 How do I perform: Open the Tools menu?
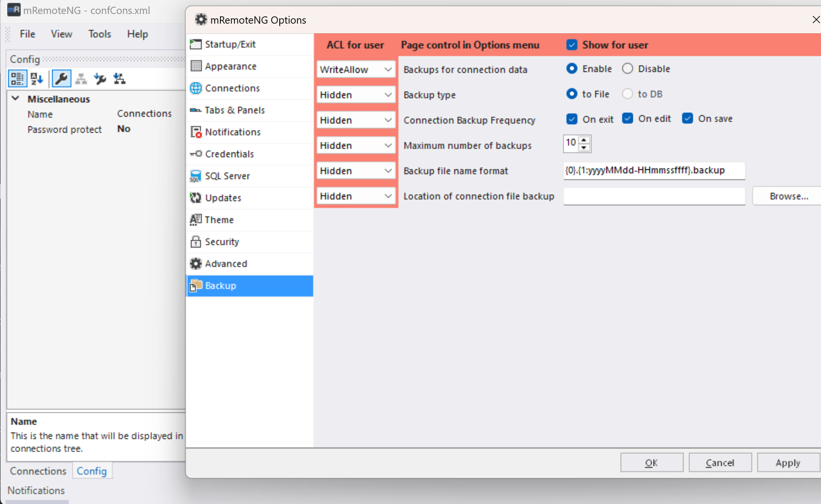point(100,34)
